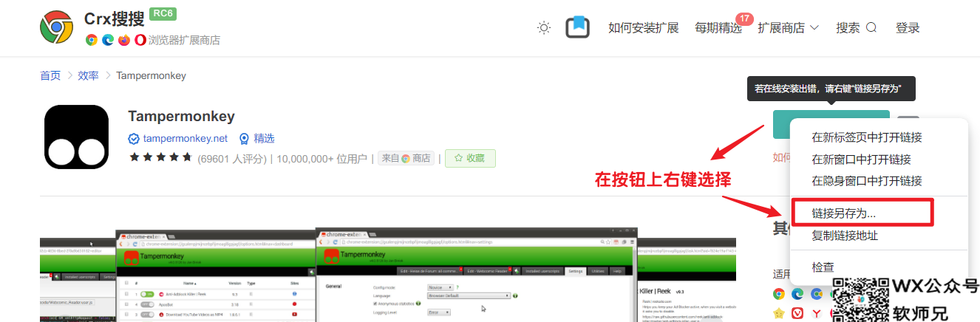Go to 效率 breadcrumb category
The width and height of the screenshot is (980, 322).
88,75
